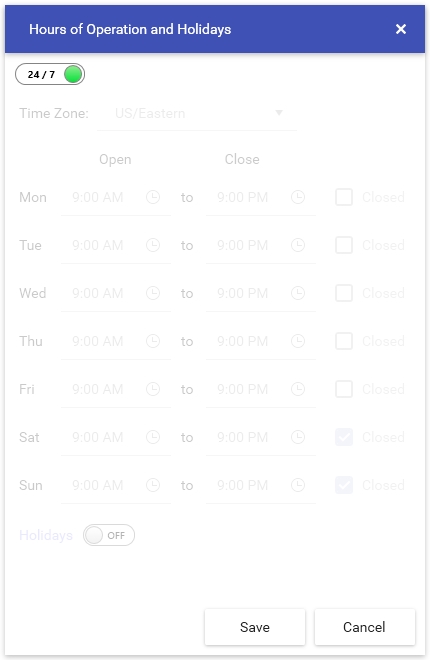Click the Tuesday 9:00 AM open time field
The height and width of the screenshot is (660, 430).
(116, 246)
